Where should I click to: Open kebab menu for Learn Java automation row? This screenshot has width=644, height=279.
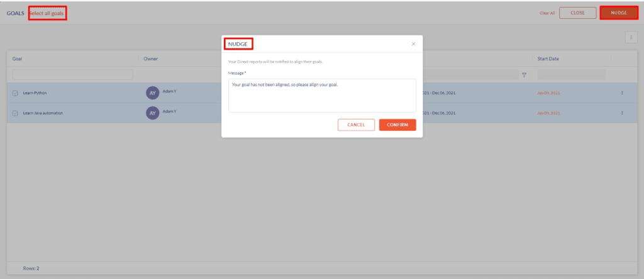coord(622,113)
